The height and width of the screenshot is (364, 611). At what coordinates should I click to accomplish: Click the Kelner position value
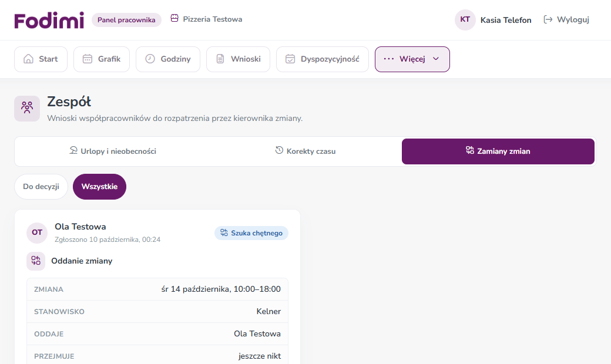(268, 311)
